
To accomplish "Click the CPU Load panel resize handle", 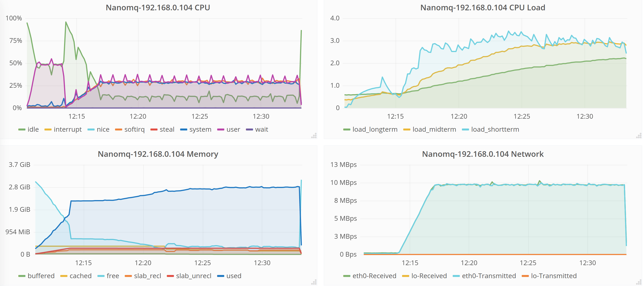I will (639, 136).
